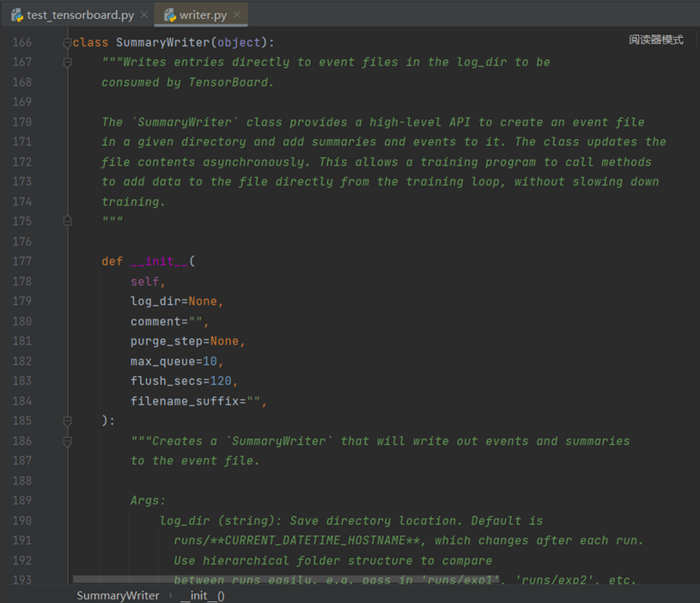
Task: Click Python file icon on test_tensorboard.py tab
Action: point(17,15)
